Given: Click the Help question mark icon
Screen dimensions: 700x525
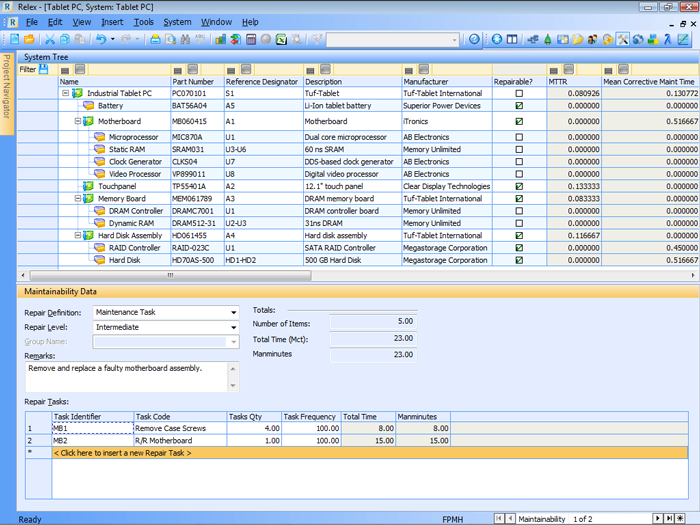Looking at the screenshot, I should click(474, 39).
